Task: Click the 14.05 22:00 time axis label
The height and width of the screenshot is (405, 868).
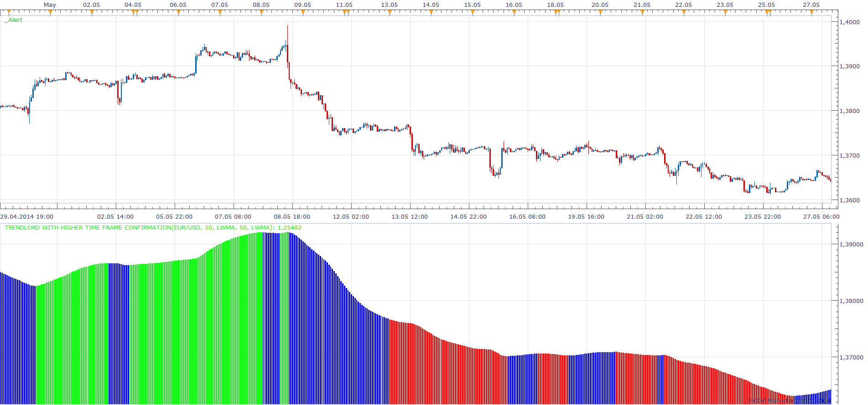Action: pyautogui.click(x=468, y=217)
